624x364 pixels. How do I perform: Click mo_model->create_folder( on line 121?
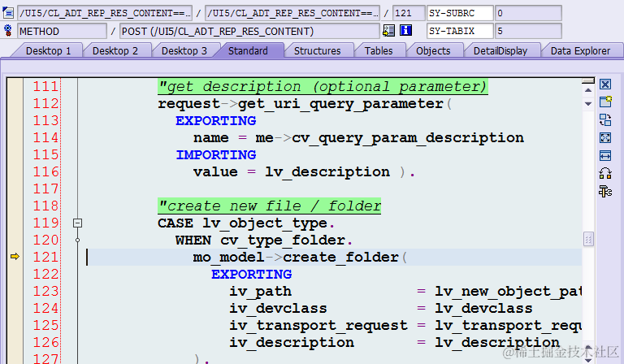pyautogui.click(x=300, y=258)
